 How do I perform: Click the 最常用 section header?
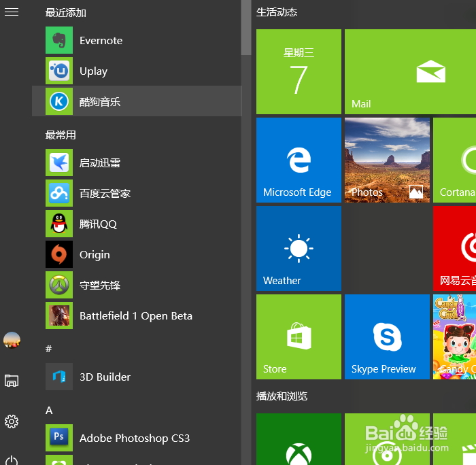(61, 135)
